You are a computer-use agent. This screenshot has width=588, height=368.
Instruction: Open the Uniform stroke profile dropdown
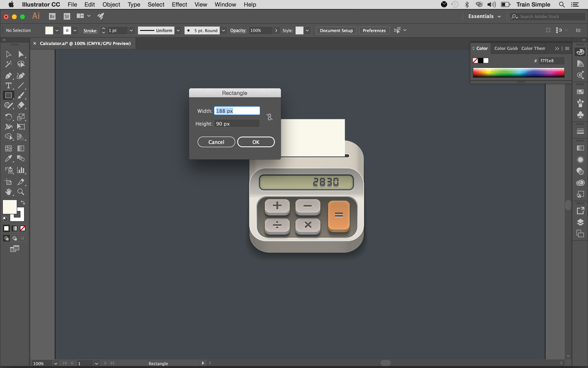(x=178, y=30)
